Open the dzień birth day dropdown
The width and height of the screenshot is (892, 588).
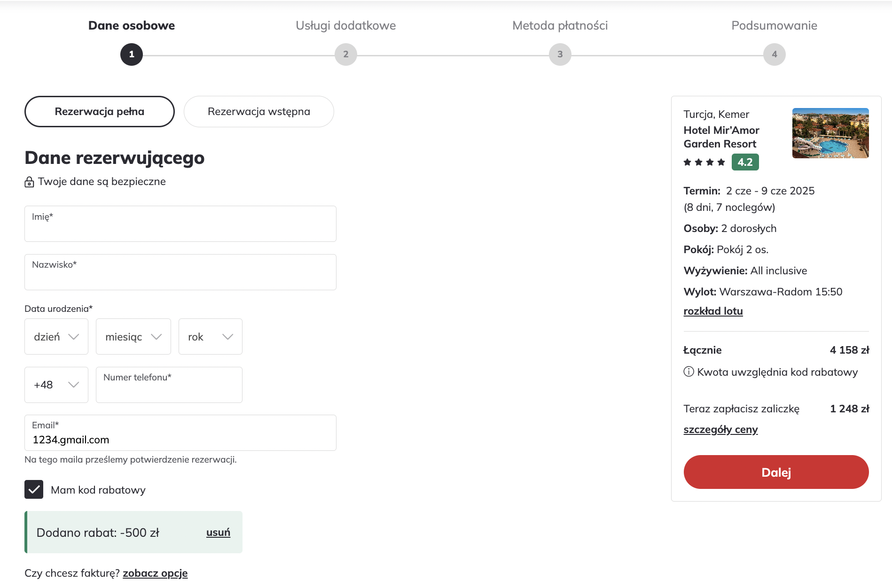(56, 337)
